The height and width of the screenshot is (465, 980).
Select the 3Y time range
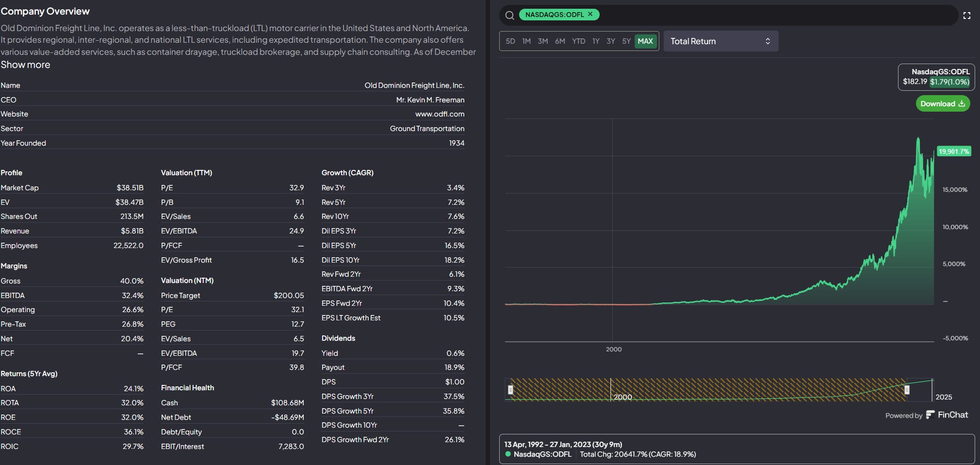pos(611,41)
